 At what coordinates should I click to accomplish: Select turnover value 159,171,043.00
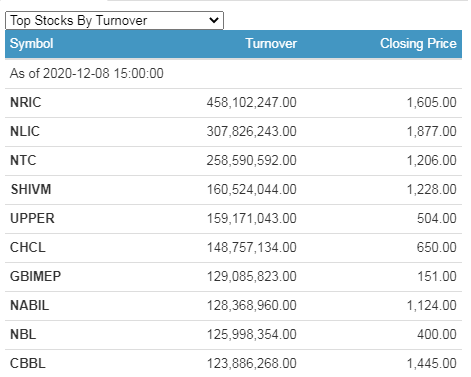click(252, 218)
